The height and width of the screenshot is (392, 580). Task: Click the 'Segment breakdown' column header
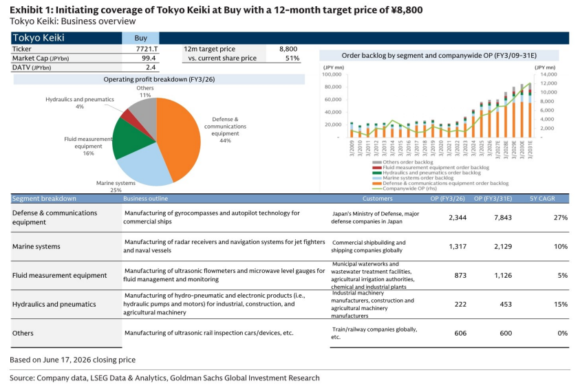click(x=44, y=199)
